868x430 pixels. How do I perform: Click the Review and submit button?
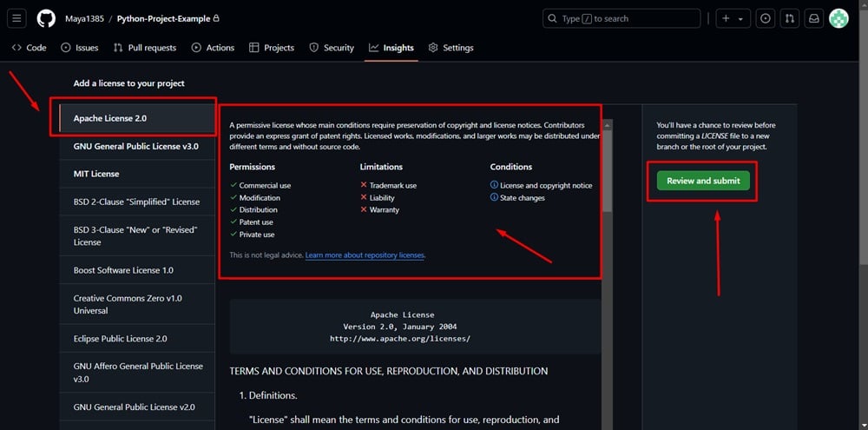703,181
